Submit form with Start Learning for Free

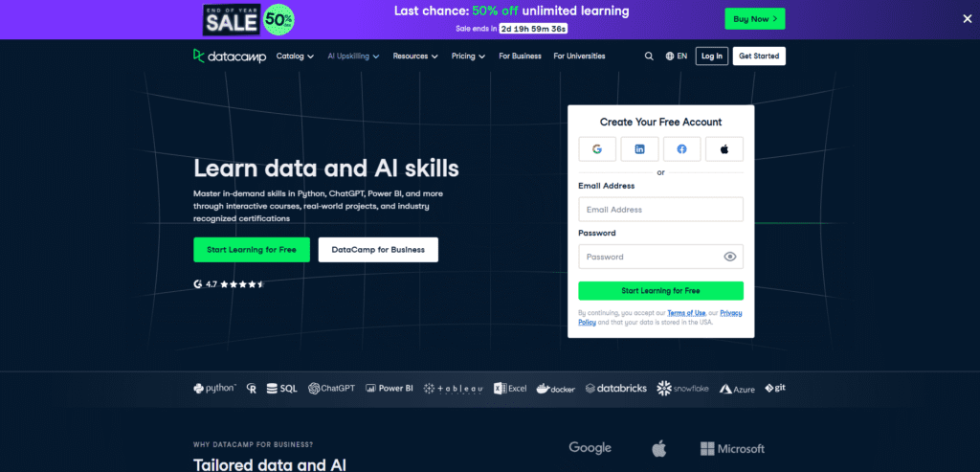click(x=660, y=291)
